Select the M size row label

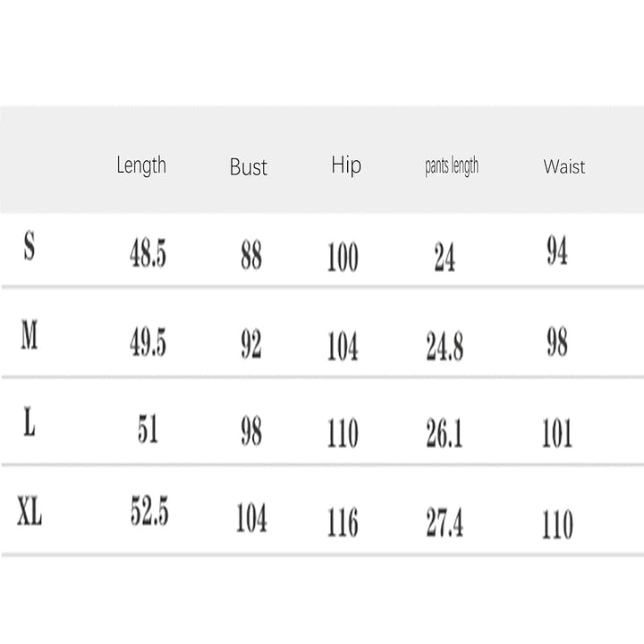30,337
